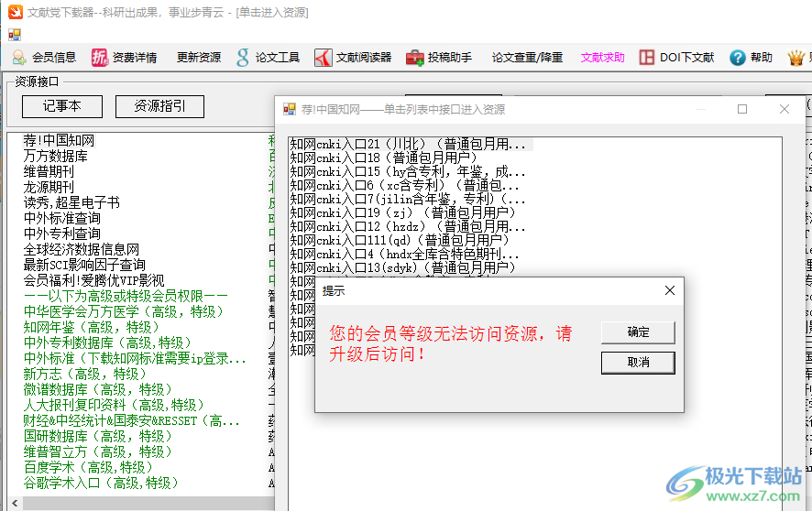Select 全球经济数据信息网 entry

[81, 249]
